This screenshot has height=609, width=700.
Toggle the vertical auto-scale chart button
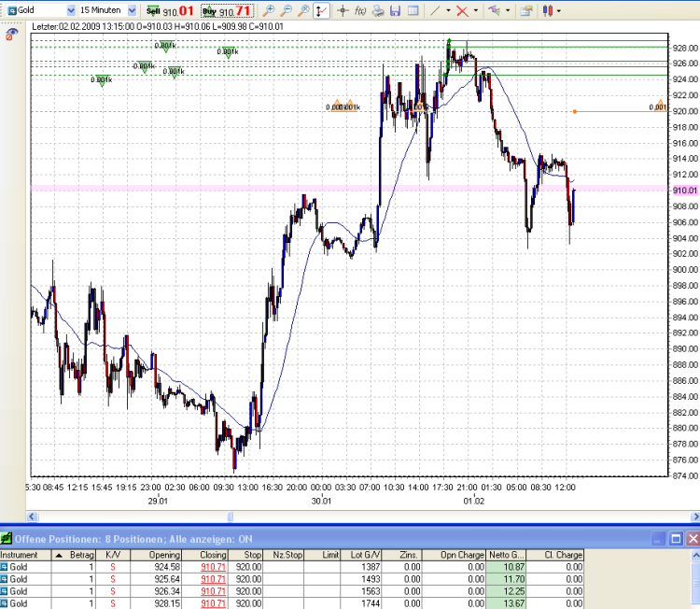point(321,10)
